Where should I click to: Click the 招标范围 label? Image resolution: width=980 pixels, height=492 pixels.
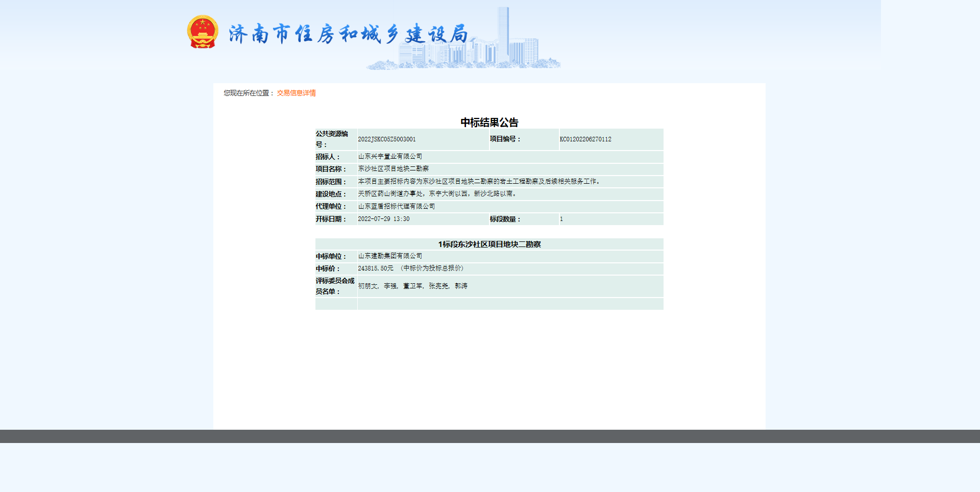331,182
